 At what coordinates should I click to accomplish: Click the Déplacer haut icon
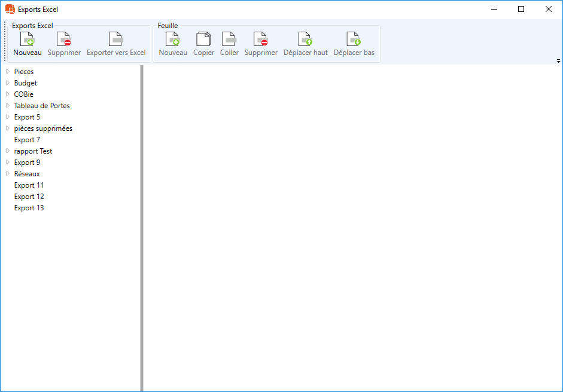coord(306,39)
